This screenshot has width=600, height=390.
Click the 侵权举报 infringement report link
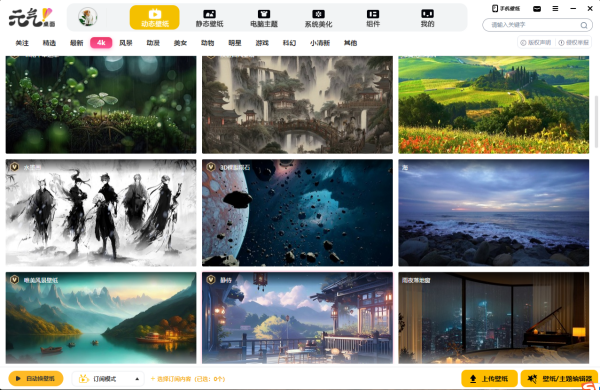click(573, 42)
